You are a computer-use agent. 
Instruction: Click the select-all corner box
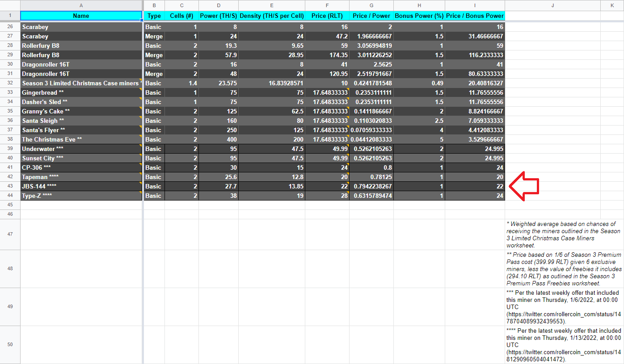coord(10,5)
